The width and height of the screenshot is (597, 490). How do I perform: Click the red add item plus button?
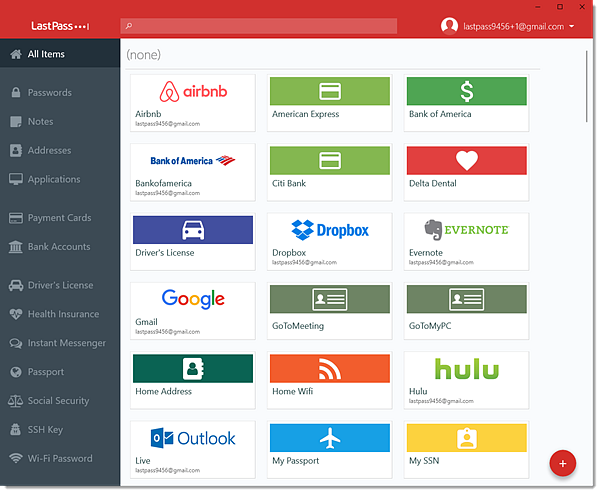pos(562,463)
